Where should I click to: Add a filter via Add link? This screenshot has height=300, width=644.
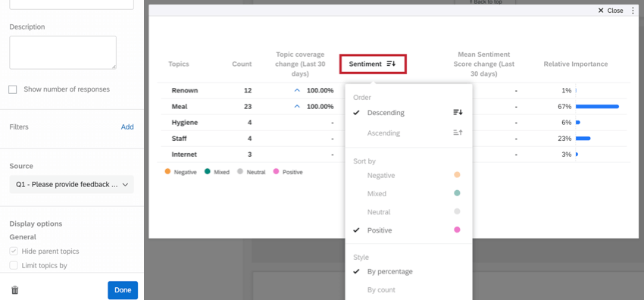pos(127,127)
